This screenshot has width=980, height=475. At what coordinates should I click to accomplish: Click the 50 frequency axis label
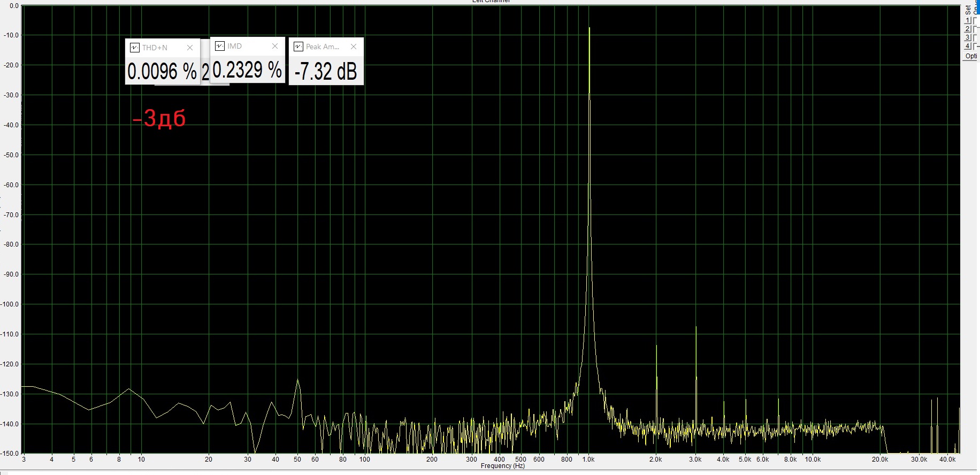click(x=297, y=459)
